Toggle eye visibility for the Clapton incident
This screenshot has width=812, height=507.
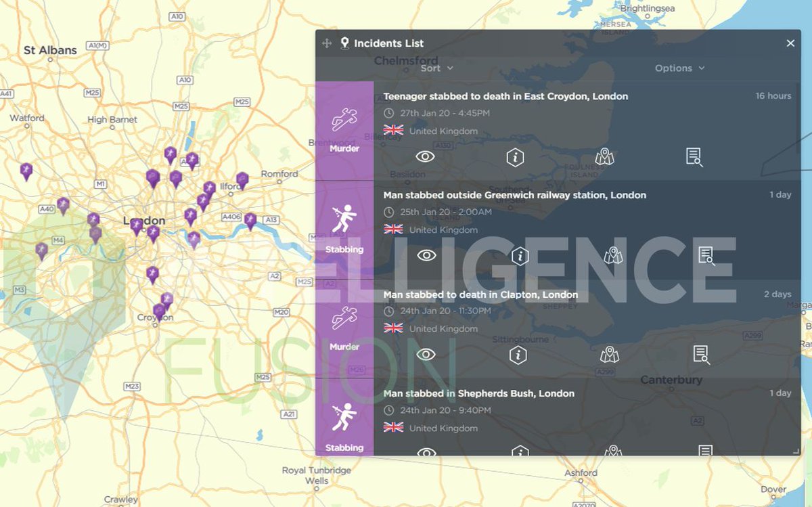[x=426, y=355]
